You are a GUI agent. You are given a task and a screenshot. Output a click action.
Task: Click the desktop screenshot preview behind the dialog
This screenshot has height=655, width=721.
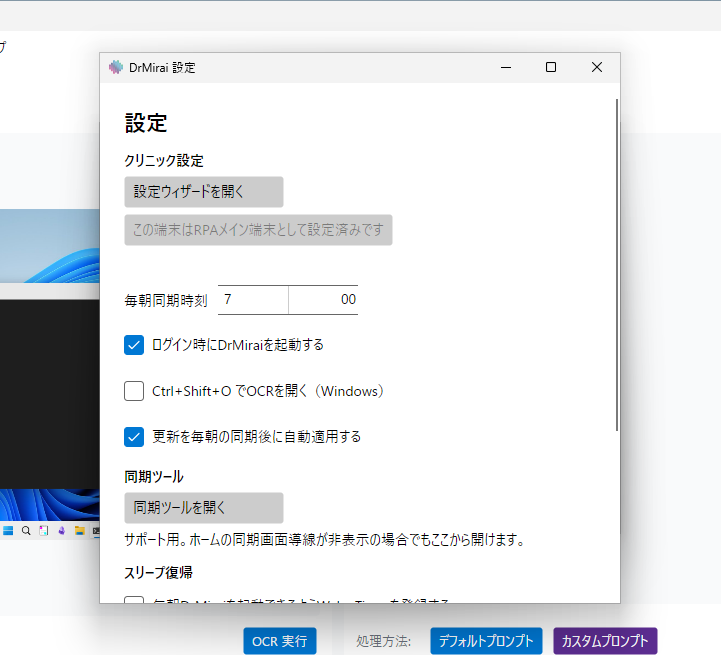pyautogui.click(x=50, y=375)
